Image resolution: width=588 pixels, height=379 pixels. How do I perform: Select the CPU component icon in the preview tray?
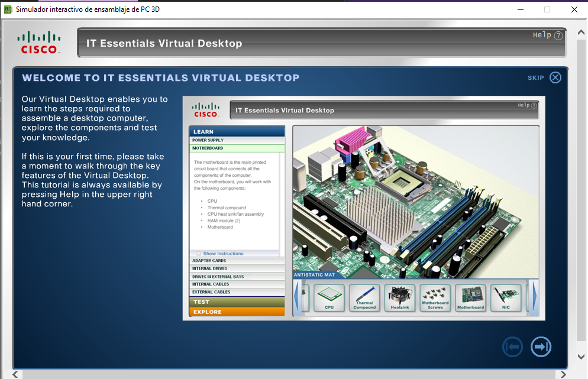(x=329, y=298)
